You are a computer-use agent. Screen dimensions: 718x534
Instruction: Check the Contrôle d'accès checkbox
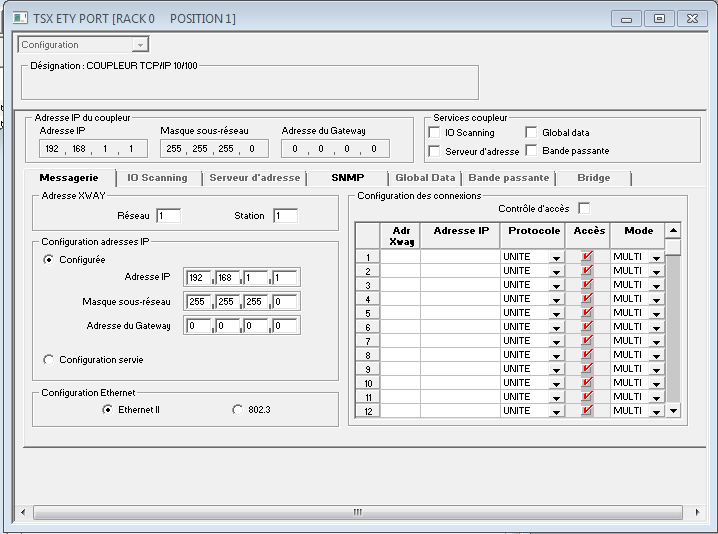[x=584, y=208]
